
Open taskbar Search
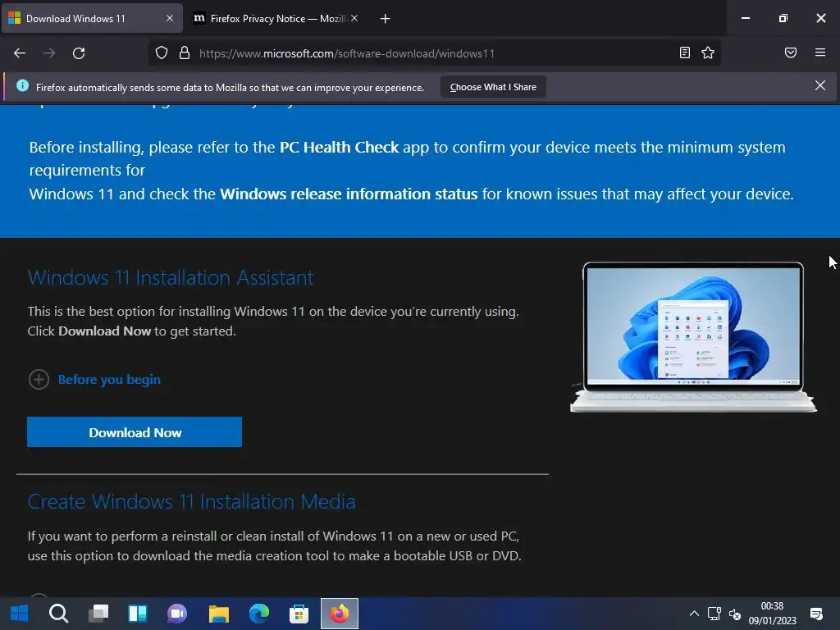(x=58, y=614)
